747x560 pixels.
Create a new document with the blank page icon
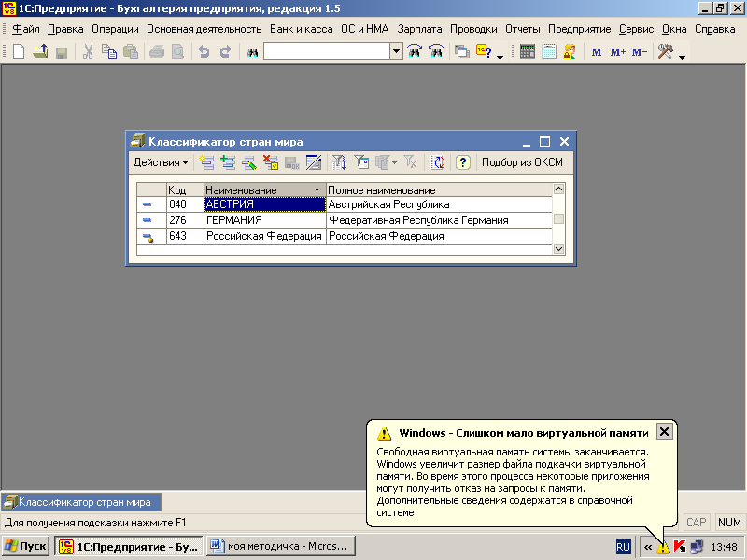(19, 51)
